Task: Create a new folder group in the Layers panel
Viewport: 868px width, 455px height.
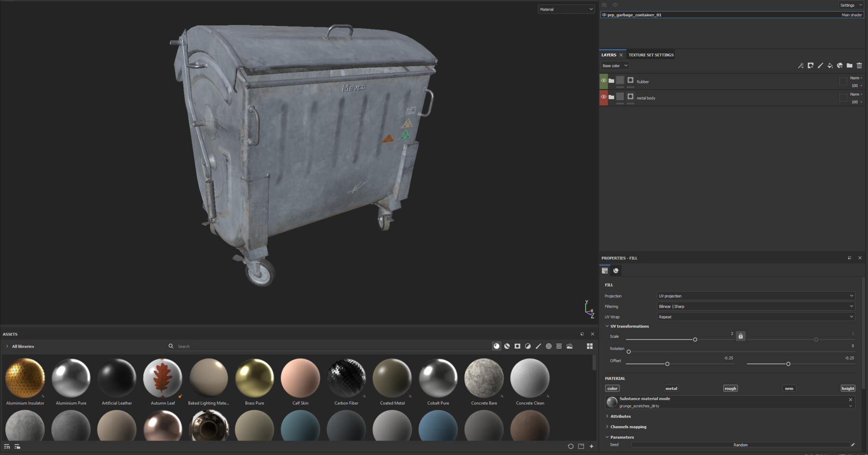Action: coord(849,65)
